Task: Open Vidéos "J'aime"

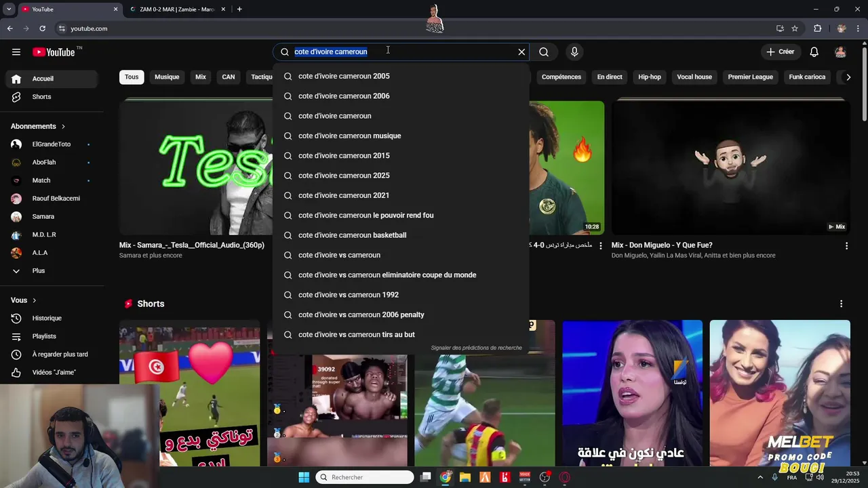Action: 52,373
